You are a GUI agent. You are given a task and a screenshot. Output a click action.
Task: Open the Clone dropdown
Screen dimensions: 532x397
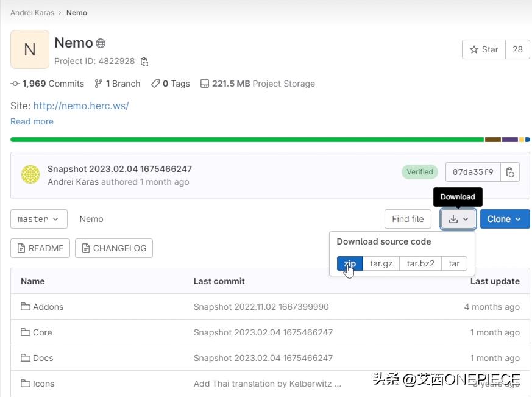[505, 219]
